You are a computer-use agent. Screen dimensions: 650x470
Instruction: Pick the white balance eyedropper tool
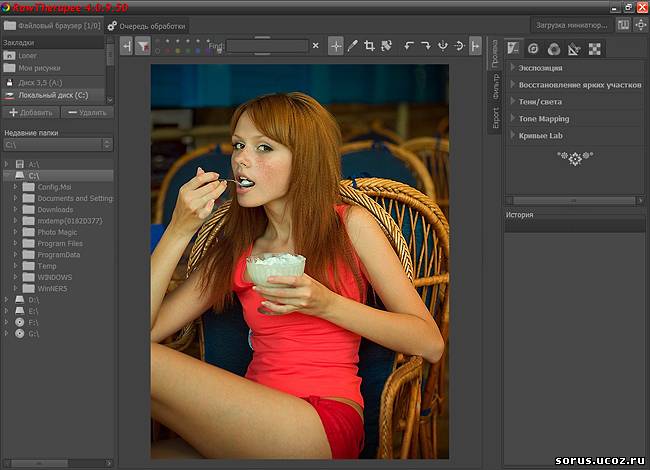(352, 45)
